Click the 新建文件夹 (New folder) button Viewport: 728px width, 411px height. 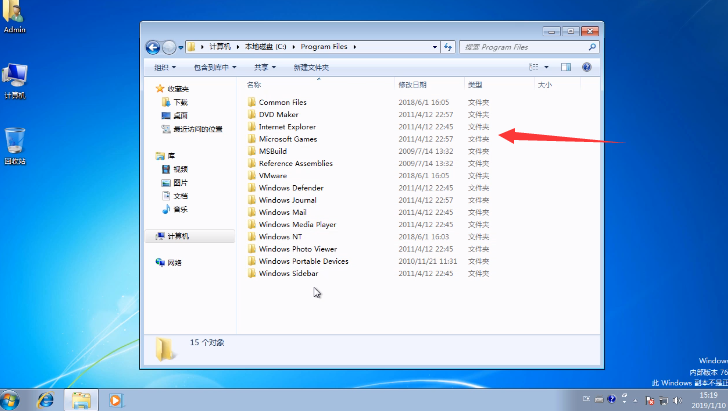click(311, 67)
